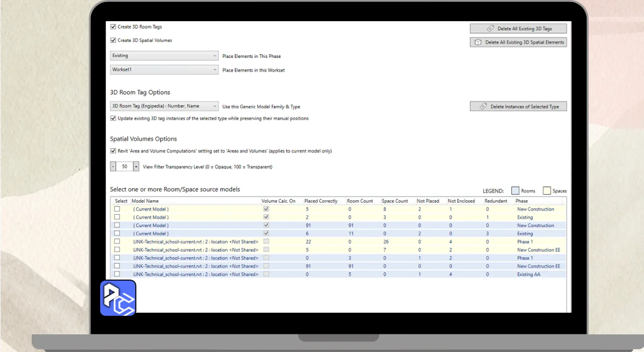Viewport: 644px width, 352px height.
Task: Toggle the Revit Area and Volume Computations checkbox
Action: [113, 151]
